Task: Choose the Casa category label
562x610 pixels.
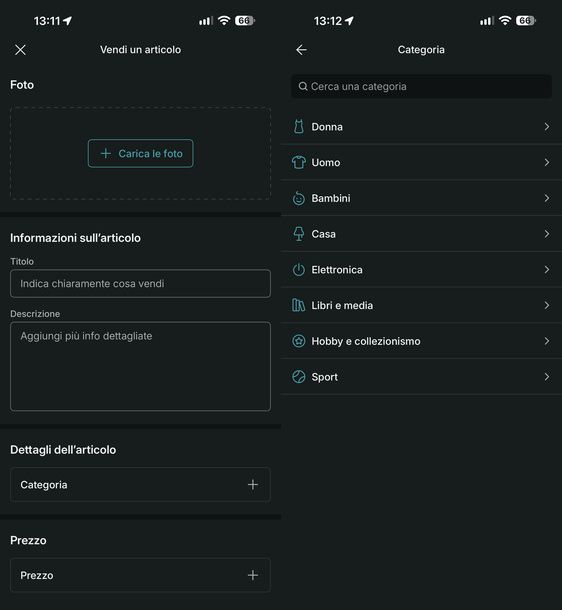Action: click(x=324, y=234)
